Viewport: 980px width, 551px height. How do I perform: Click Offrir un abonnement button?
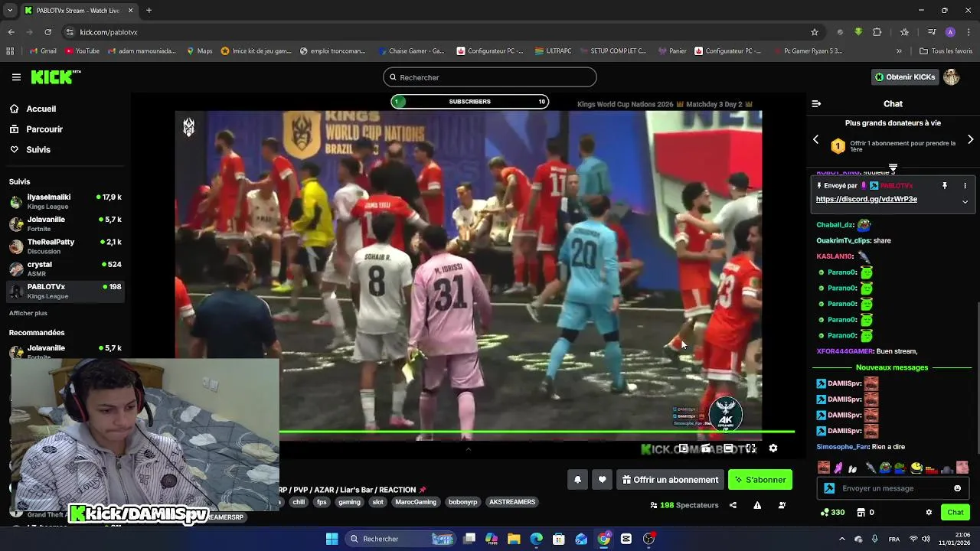[x=670, y=480]
